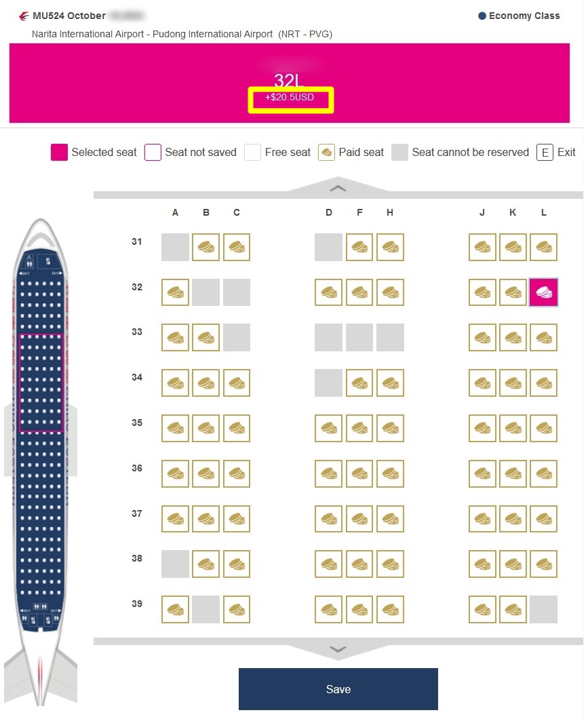Pick paid seat 34F
The image size is (588, 721).
(359, 383)
